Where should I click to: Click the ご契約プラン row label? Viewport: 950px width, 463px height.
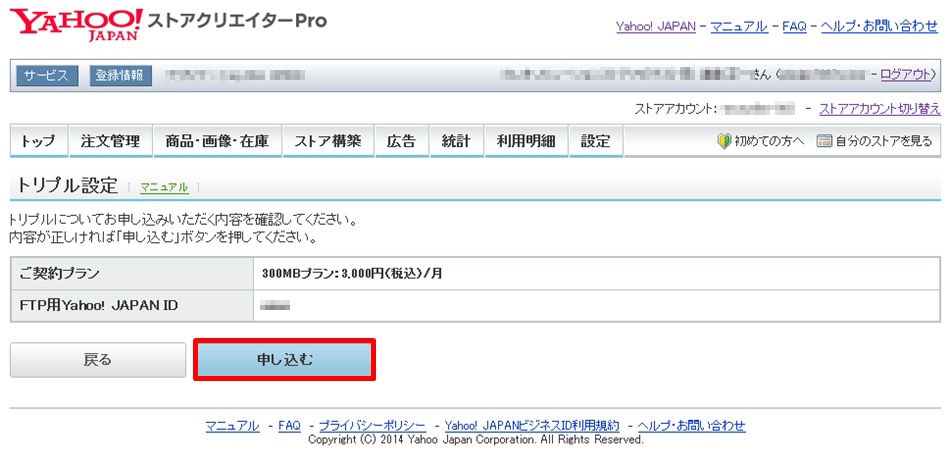coord(59,273)
